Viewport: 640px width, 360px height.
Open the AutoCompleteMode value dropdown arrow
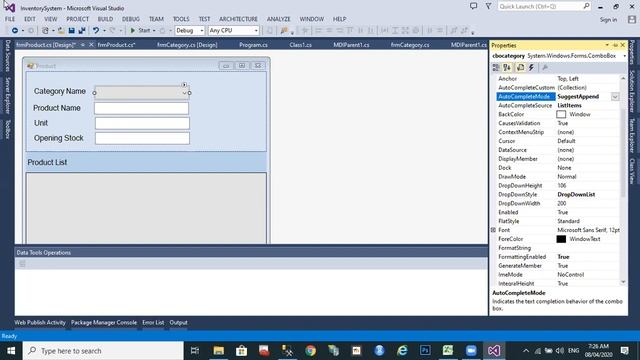tap(615, 97)
